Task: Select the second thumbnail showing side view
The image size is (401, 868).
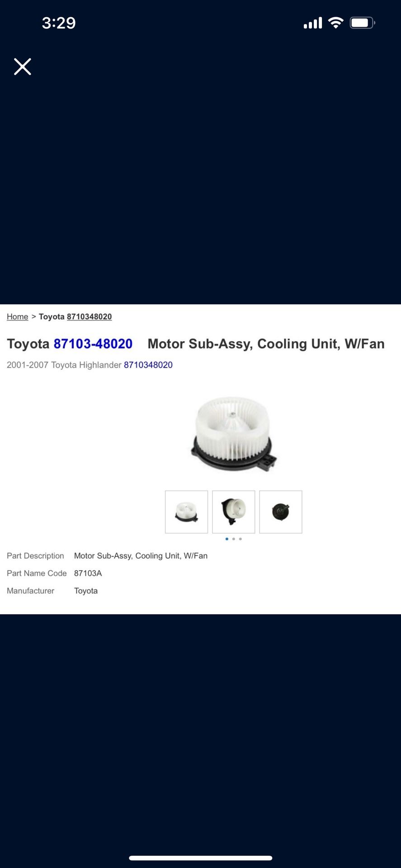Action: [x=234, y=512]
